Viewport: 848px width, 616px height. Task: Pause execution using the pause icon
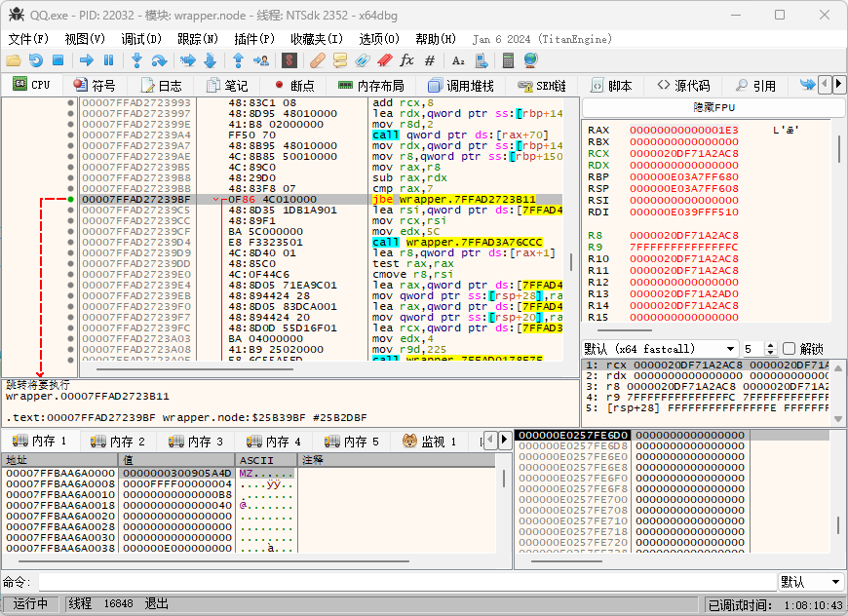pos(108,60)
